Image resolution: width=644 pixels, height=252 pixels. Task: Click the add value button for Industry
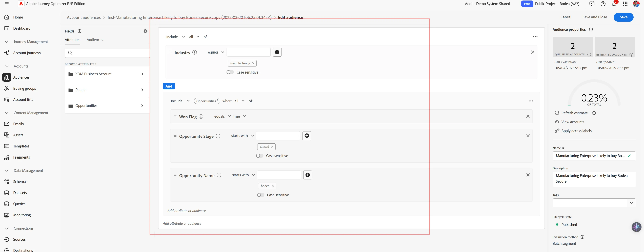pos(277,52)
